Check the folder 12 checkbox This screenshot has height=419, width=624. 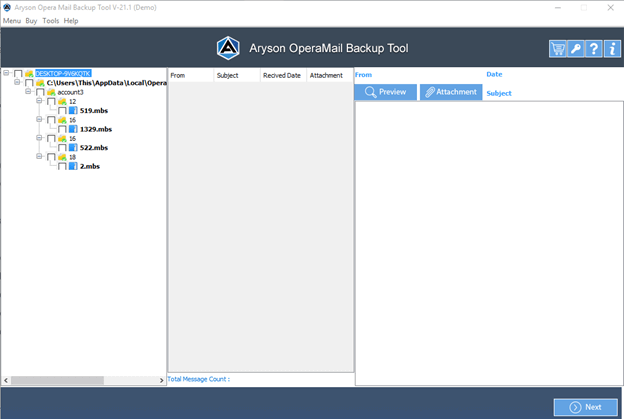tap(51, 101)
